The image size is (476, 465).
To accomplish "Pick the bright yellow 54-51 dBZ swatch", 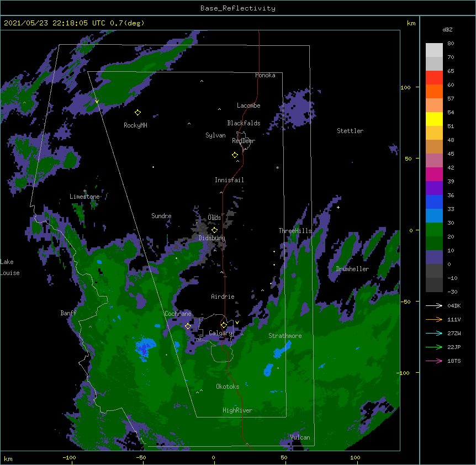I will 434,119.
